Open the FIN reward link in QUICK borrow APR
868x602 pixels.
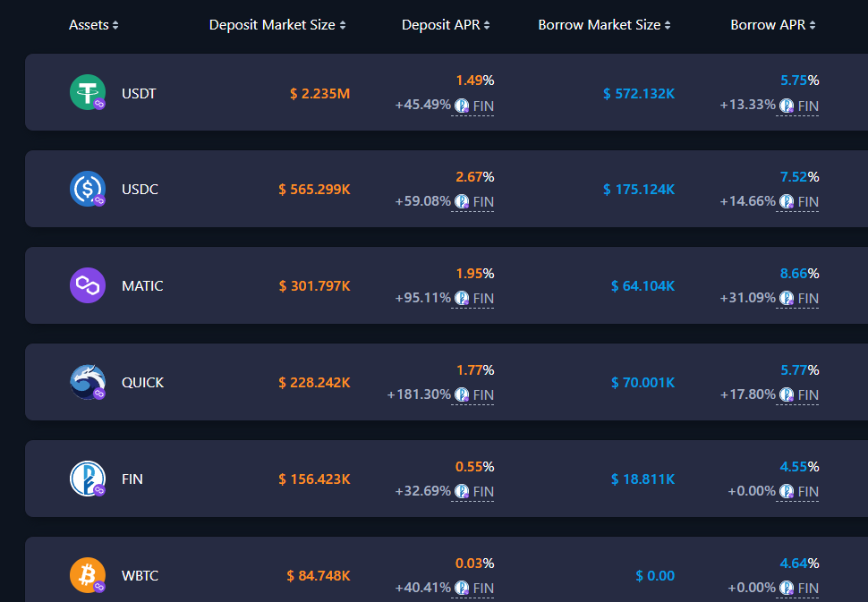click(808, 395)
